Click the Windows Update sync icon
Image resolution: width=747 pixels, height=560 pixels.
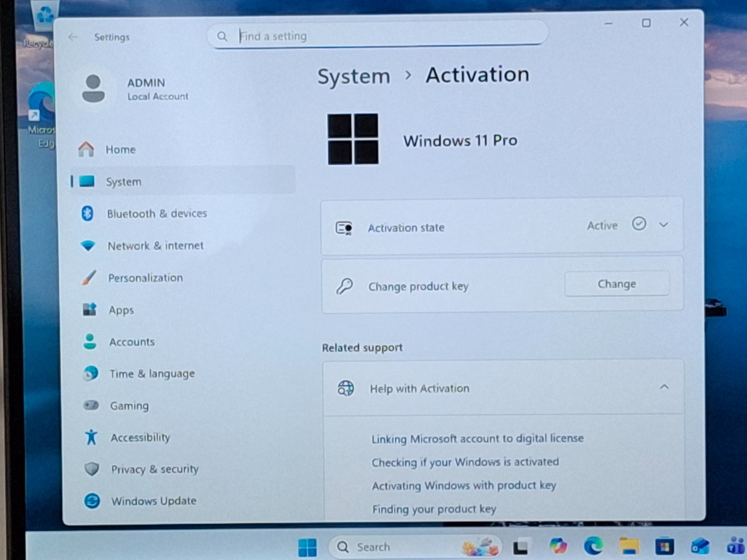click(x=92, y=501)
